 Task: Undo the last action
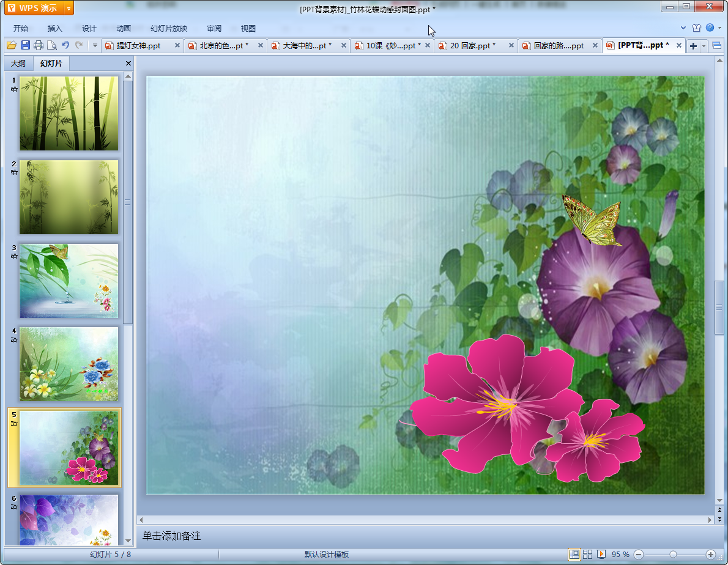tap(65, 45)
